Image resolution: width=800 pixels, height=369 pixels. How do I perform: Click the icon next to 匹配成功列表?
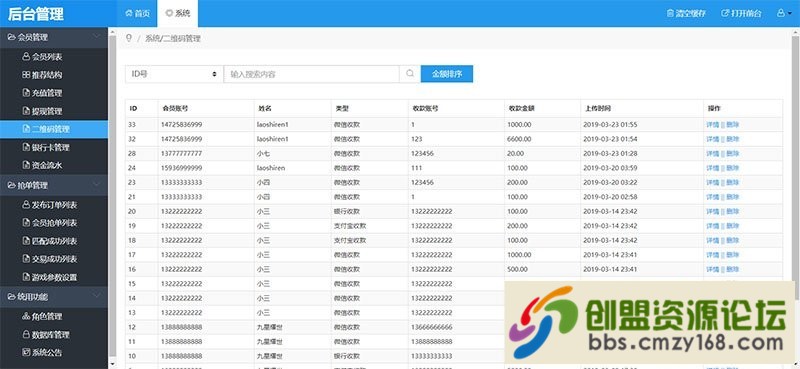pos(27,241)
